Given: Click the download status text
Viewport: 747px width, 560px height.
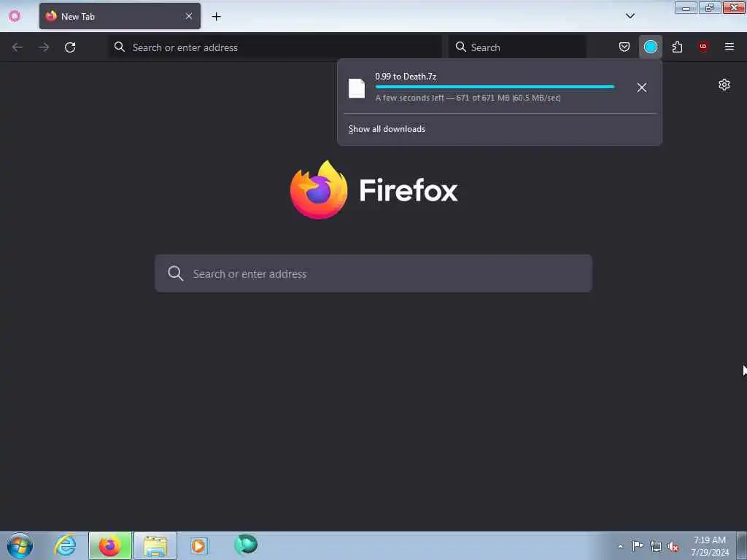Looking at the screenshot, I should (468, 98).
